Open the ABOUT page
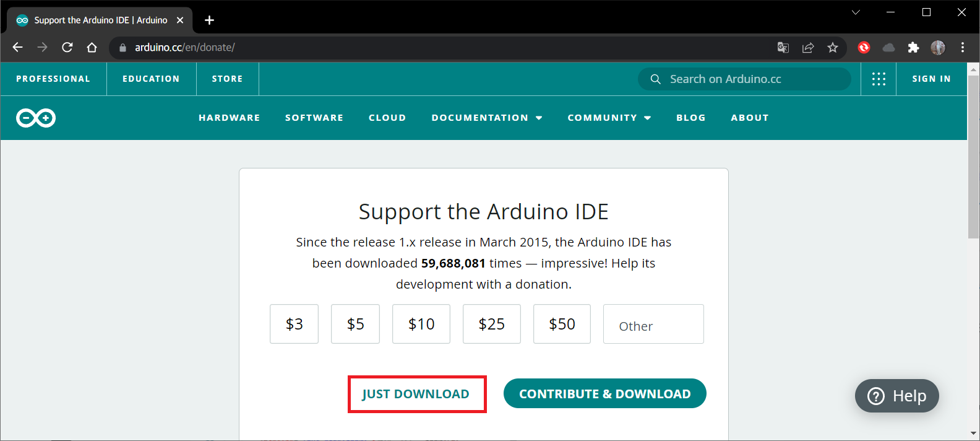The image size is (980, 441). (750, 118)
